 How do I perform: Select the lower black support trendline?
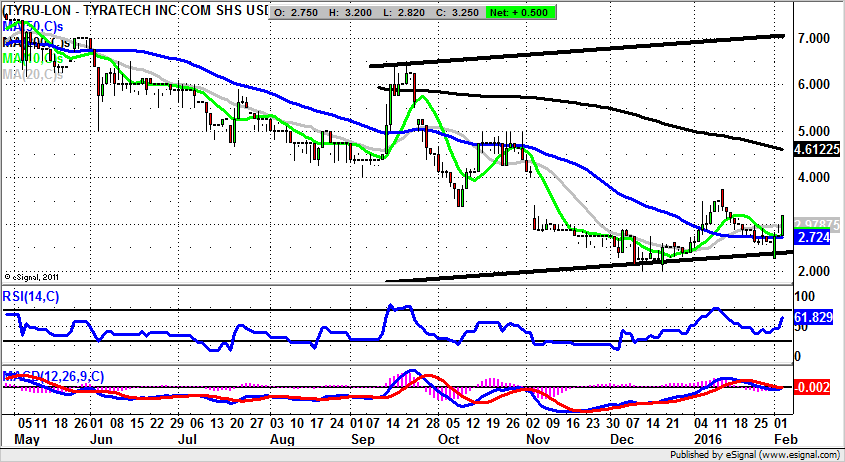click(600, 266)
